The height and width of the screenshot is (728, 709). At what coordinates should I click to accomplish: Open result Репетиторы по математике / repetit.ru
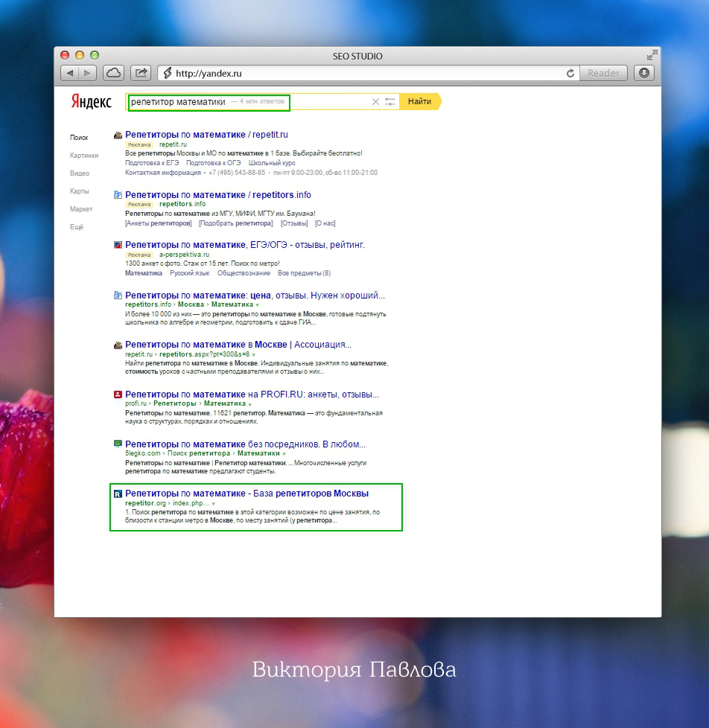click(206, 135)
